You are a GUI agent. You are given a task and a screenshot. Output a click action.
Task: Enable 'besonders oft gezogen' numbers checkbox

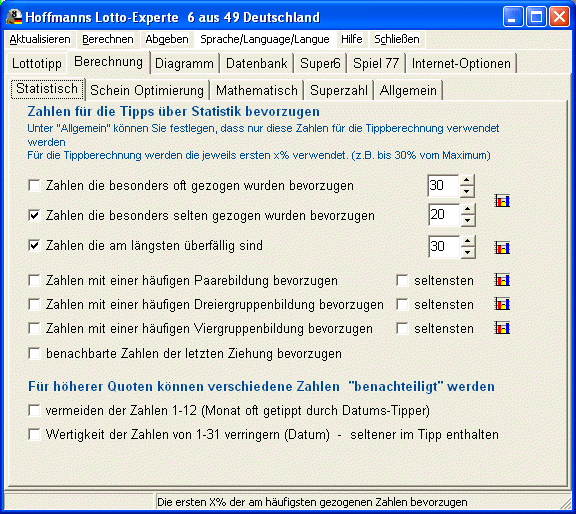[x=34, y=185]
